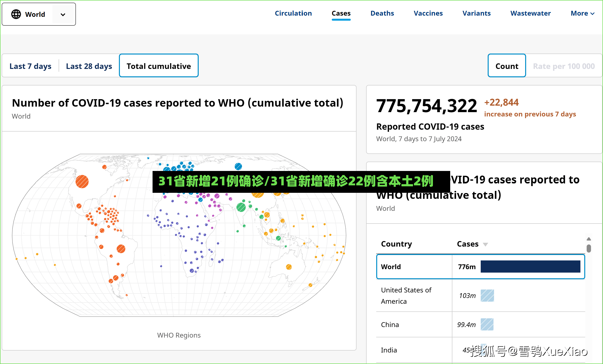Image resolution: width=603 pixels, height=364 pixels.
Task: Choose the Count display option
Action: (507, 66)
